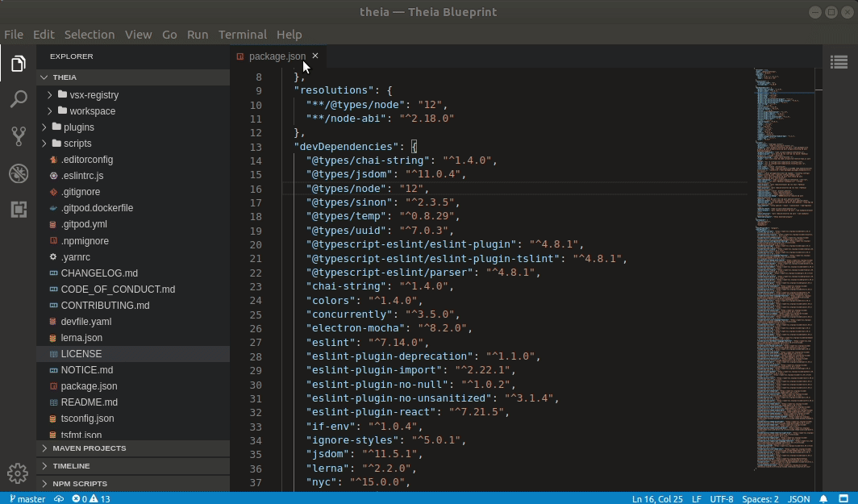Click the master branch indicator
Viewport: 858px width, 504px height.
27,498
